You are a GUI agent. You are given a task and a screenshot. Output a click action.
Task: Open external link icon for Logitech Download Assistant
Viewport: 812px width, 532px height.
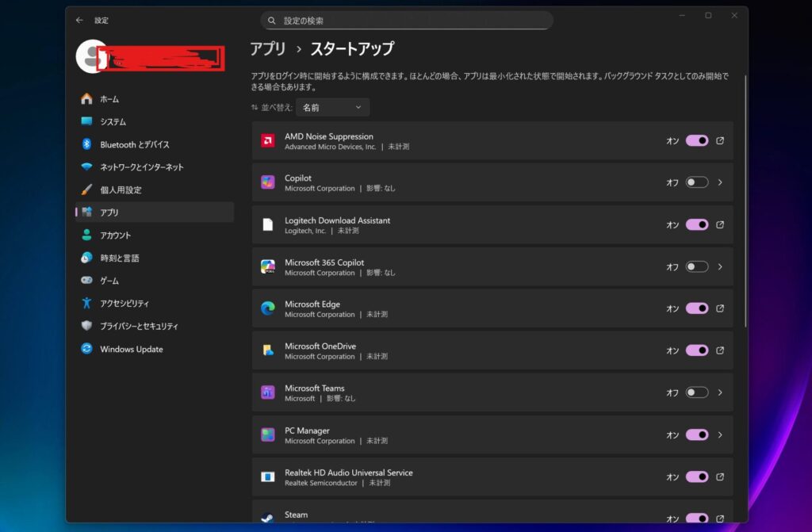click(720, 225)
